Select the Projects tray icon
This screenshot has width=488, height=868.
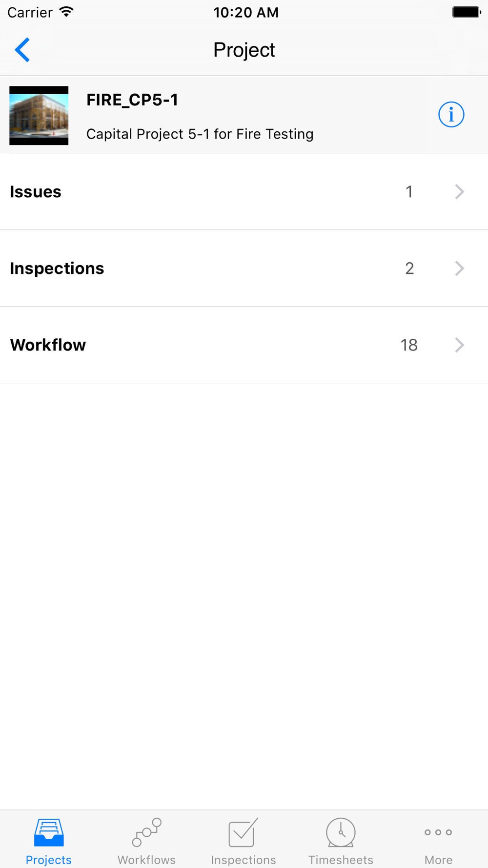point(49,832)
